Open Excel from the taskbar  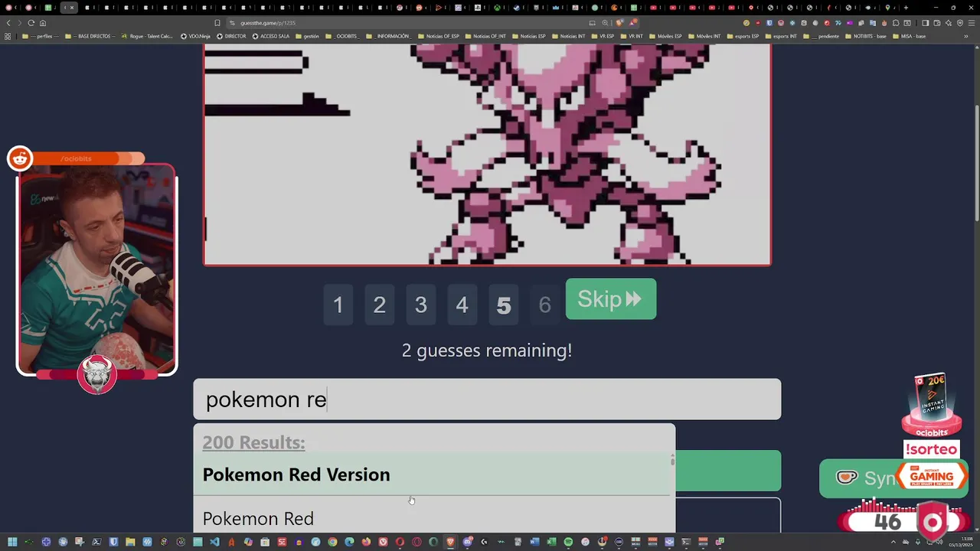551,542
